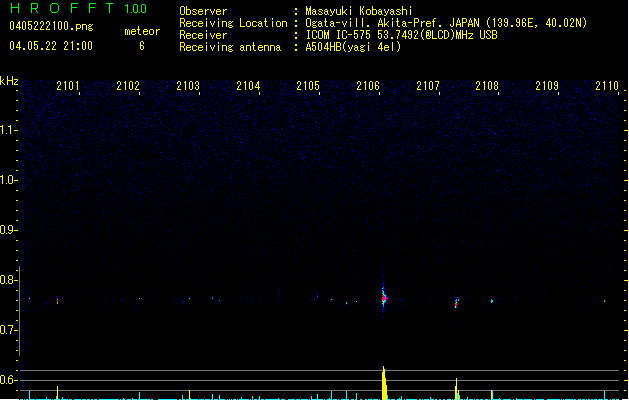Click the 1.0 kHz frequency label

point(8,180)
